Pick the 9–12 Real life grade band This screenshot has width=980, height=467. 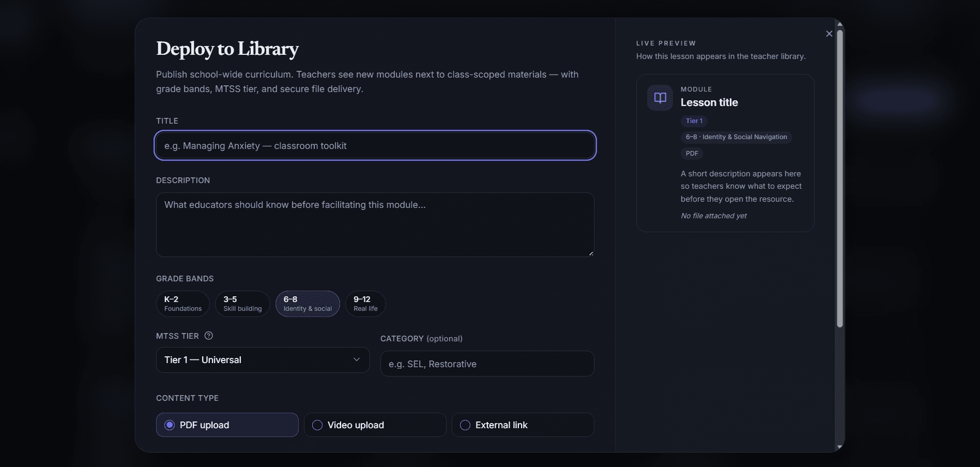[365, 304]
